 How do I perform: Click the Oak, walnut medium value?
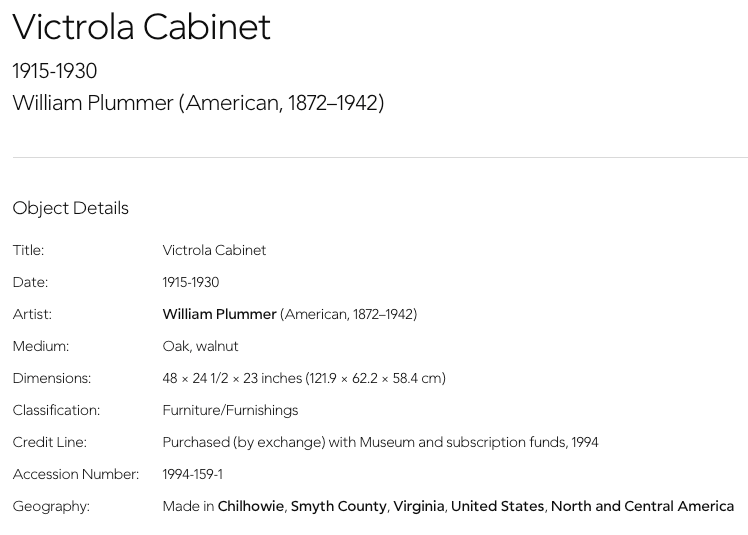tap(200, 346)
